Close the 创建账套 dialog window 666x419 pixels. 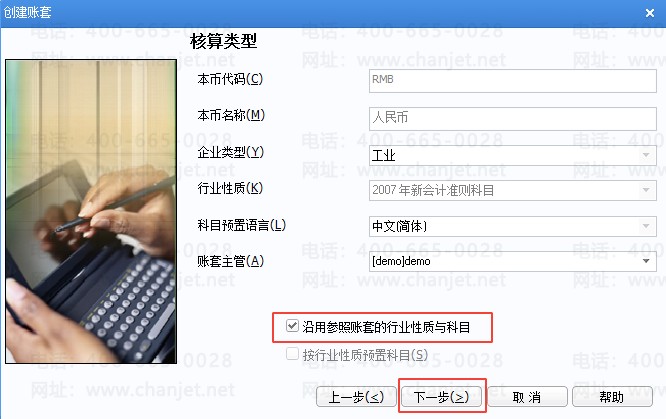tap(649, 13)
